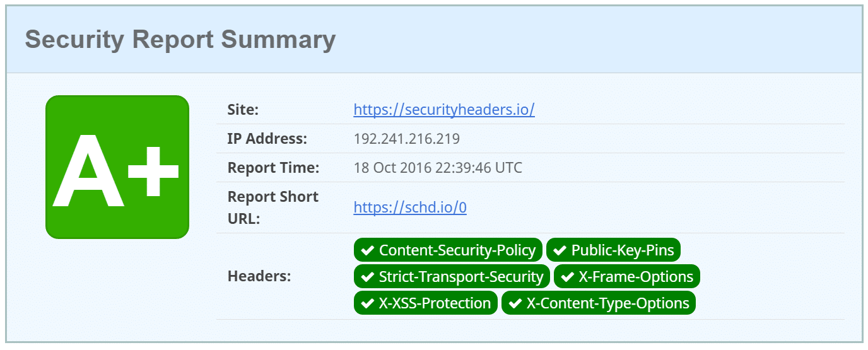Click the IP address 192.241.216.219

click(406, 139)
